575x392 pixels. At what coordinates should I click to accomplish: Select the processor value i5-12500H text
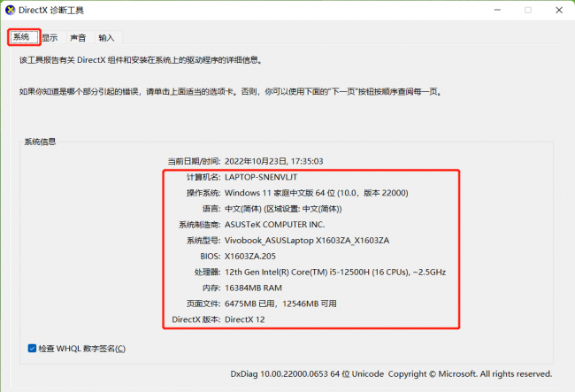pos(335,272)
